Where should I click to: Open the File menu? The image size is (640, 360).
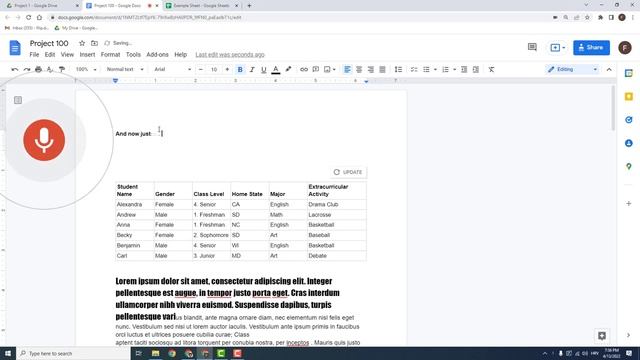(x=34, y=54)
